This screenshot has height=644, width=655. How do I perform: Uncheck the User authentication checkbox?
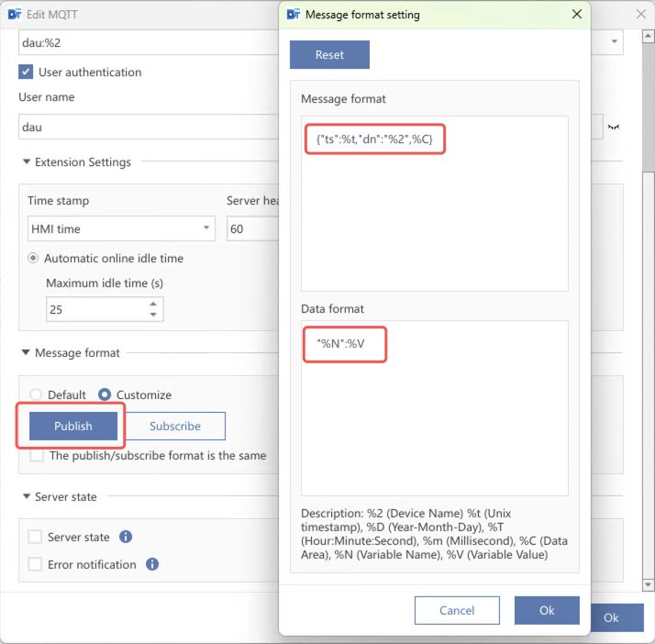[x=26, y=72]
